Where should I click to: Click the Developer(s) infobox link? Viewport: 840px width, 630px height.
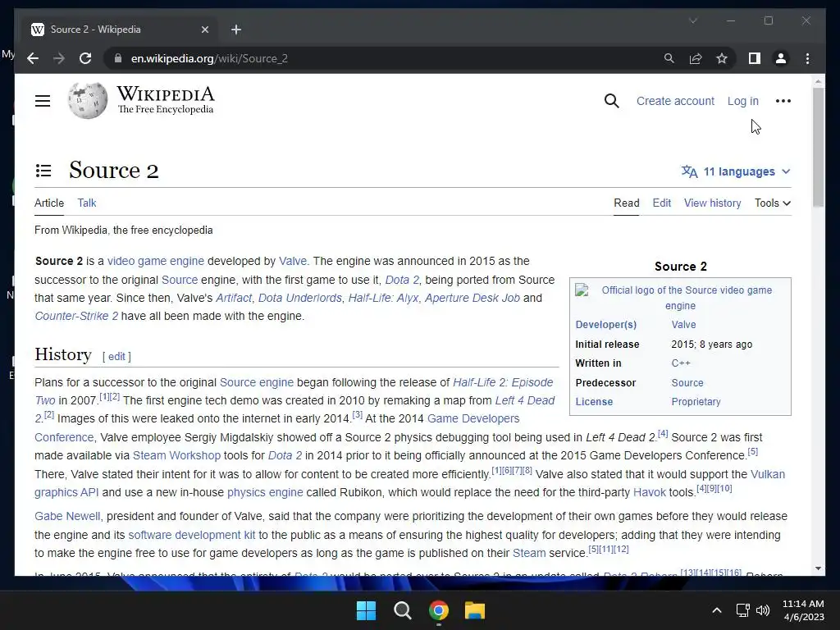[606, 325]
